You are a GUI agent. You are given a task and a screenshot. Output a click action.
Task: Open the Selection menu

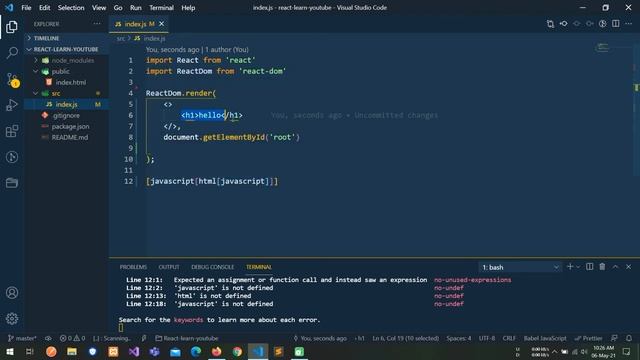pyautogui.click(x=71, y=7)
